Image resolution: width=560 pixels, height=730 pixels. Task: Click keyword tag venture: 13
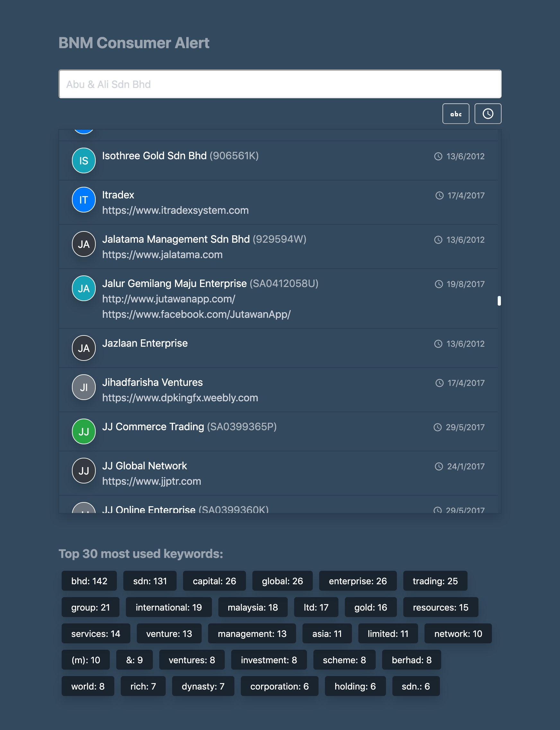click(x=169, y=633)
